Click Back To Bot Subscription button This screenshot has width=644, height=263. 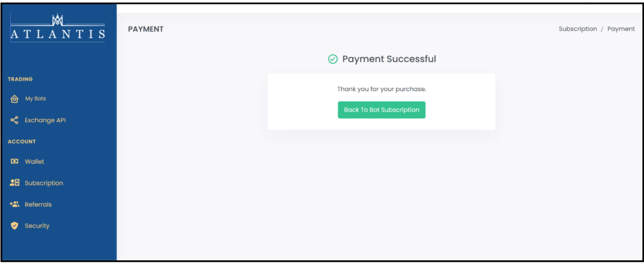[x=382, y=110]
